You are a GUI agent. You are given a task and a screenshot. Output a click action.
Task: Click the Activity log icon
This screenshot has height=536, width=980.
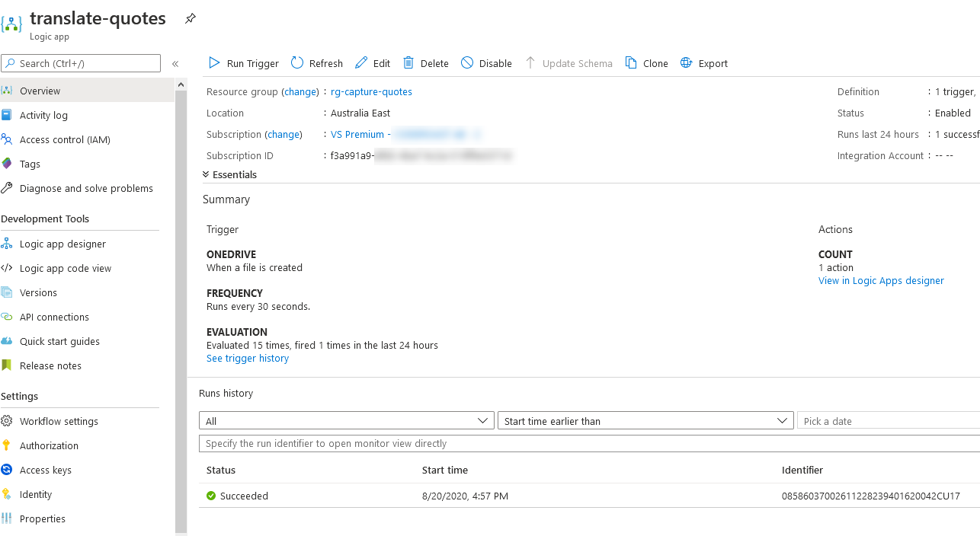pos(7,115)
